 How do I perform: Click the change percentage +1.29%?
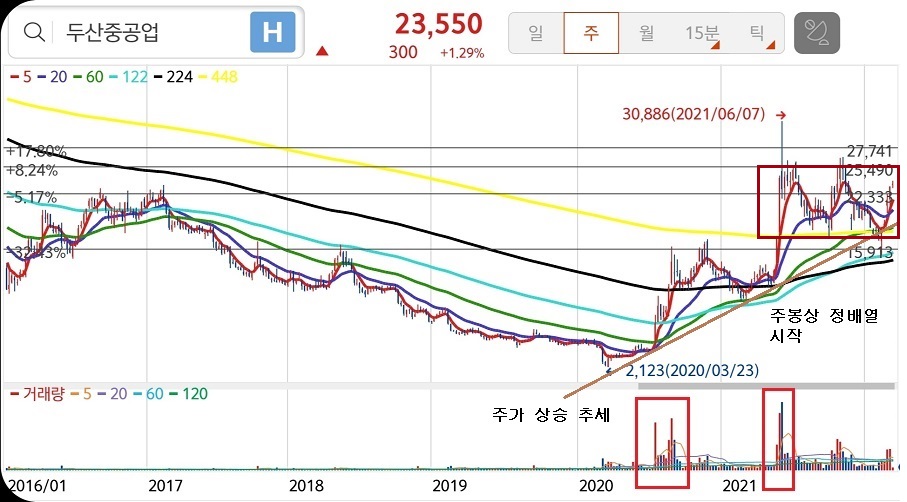(x=462, y=53)
